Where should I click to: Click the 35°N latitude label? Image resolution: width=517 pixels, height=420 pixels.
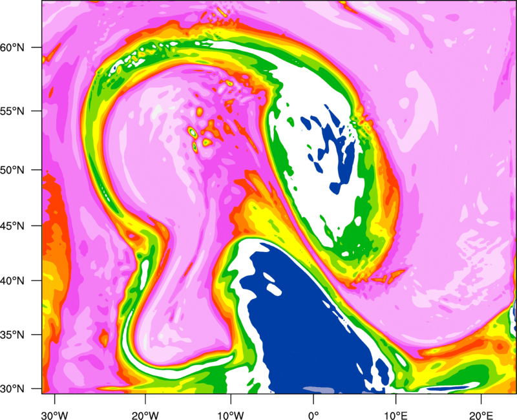[x=12, y=335]
